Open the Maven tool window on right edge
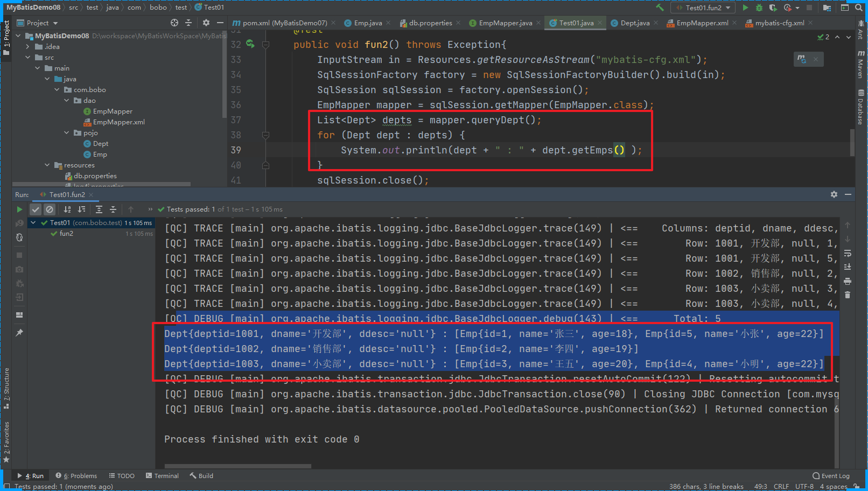 (861, 64)
